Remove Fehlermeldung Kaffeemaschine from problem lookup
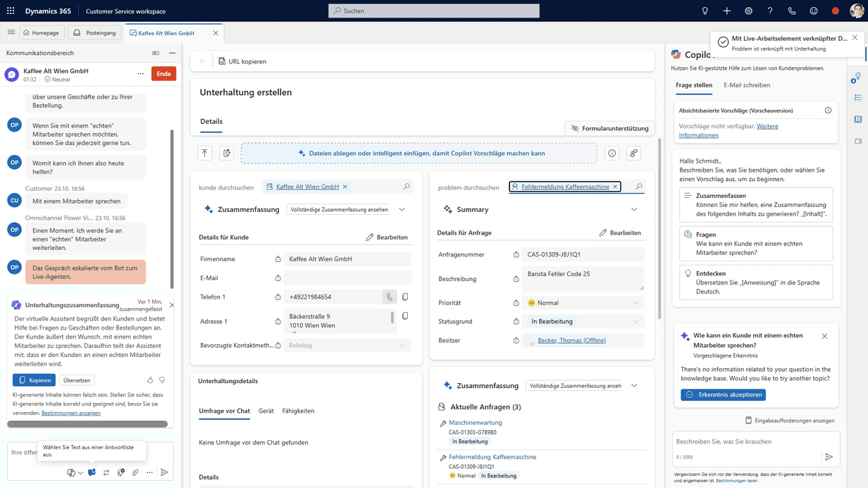This screenshot has width=868, height=488. 615,187
